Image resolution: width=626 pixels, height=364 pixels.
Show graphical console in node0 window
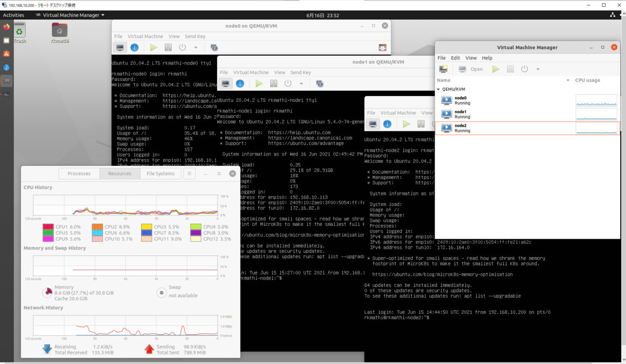click(120, 47)
